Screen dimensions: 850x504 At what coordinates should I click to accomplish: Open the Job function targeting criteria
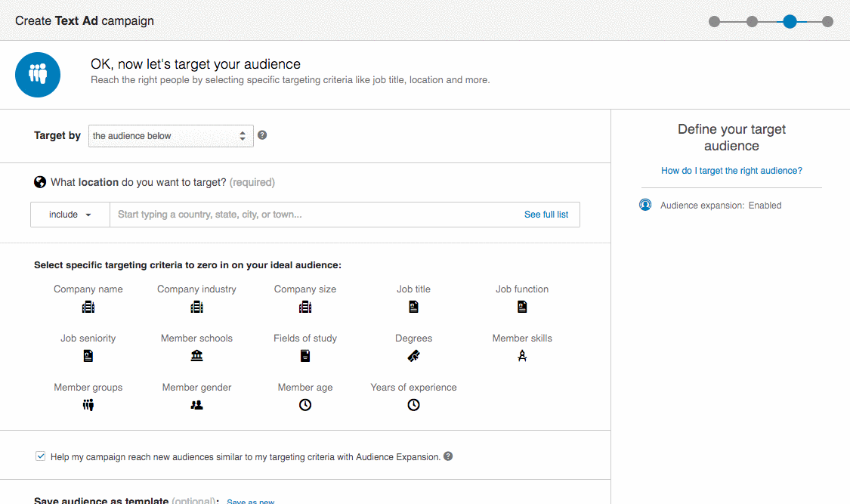[522, 307]
